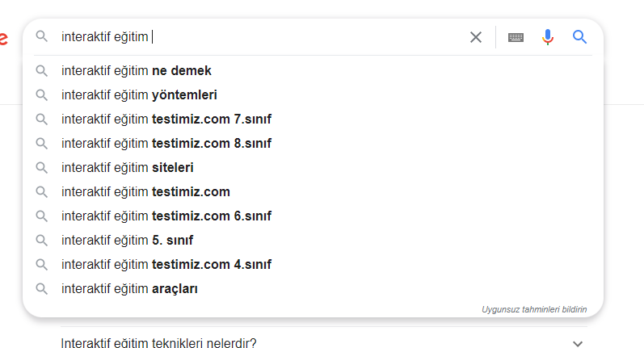Pick the 'interaktif eğitim siteleri' suggestion
The height and width of the screenshot is (348, 644).
[313, 167]
